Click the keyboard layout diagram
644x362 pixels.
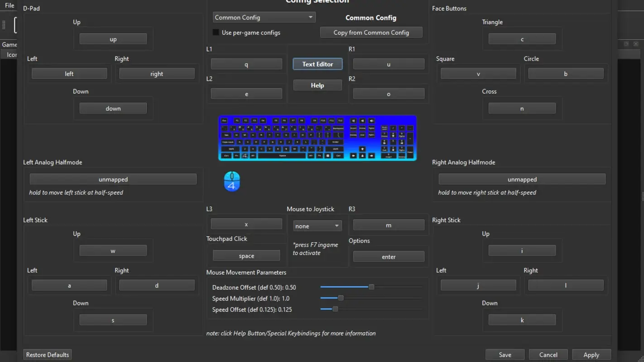tap(317, 138)
